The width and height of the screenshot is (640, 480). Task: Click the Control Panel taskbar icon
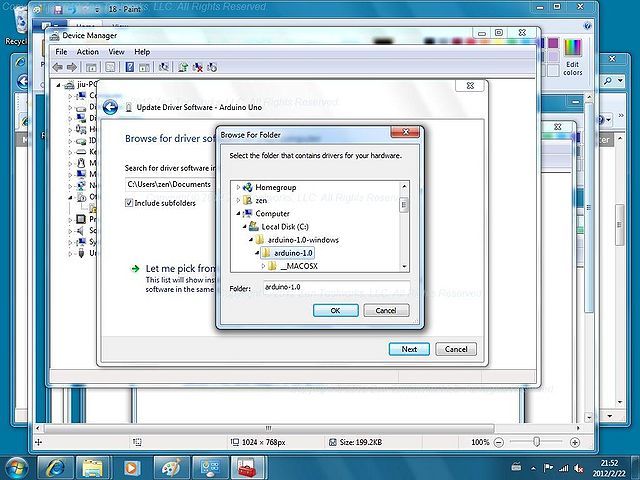(x=210, y=467)
